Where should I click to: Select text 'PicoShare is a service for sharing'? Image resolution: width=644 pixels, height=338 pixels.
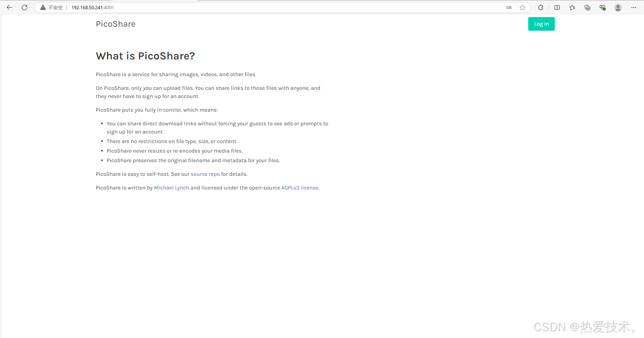pos(137,74)
